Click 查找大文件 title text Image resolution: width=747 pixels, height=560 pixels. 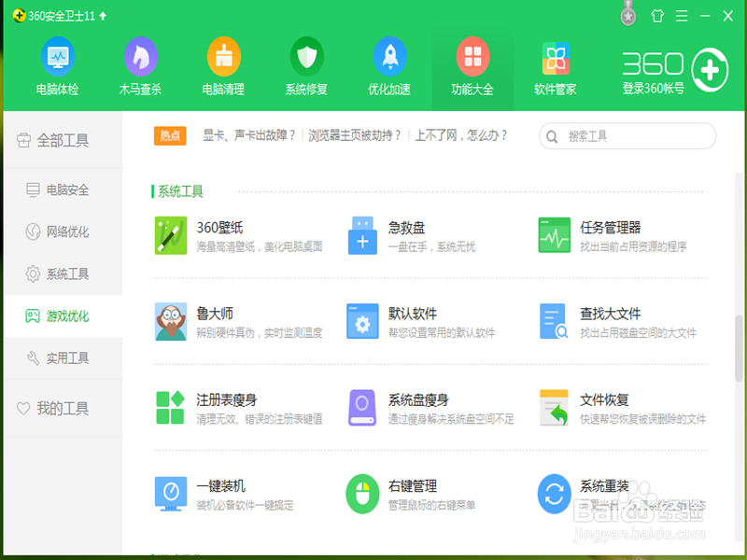point(611,314)
